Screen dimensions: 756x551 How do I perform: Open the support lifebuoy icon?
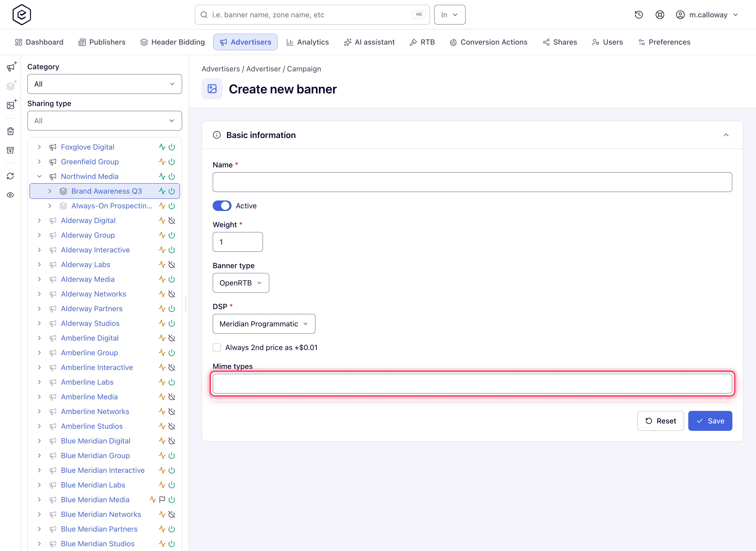pos(660,15)
